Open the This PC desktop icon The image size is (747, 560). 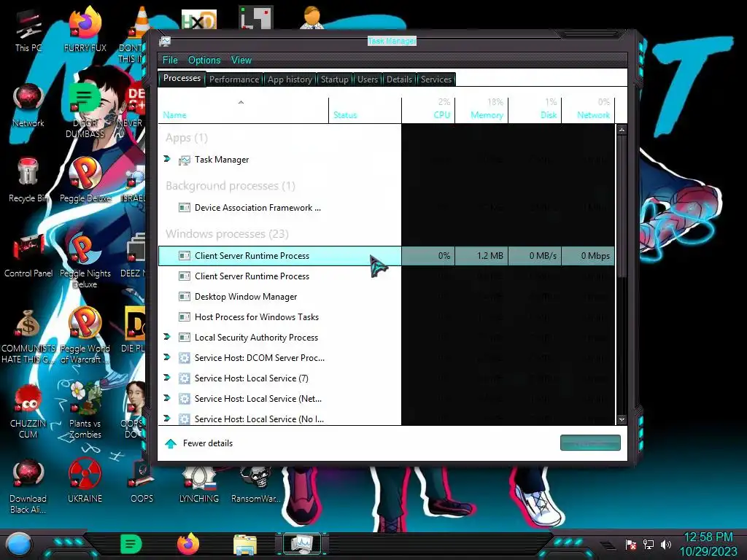click(28, 29)
